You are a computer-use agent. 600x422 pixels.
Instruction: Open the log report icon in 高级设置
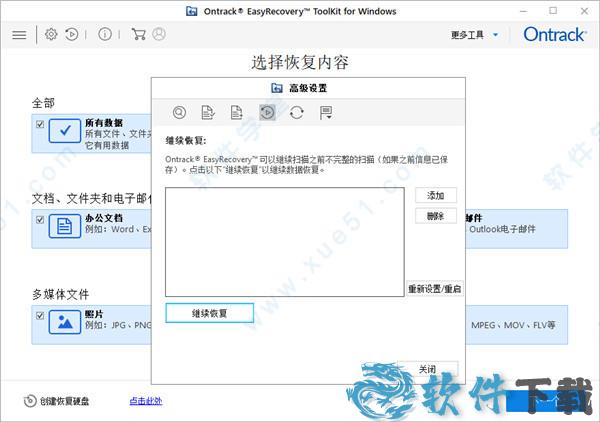(325, 113)
